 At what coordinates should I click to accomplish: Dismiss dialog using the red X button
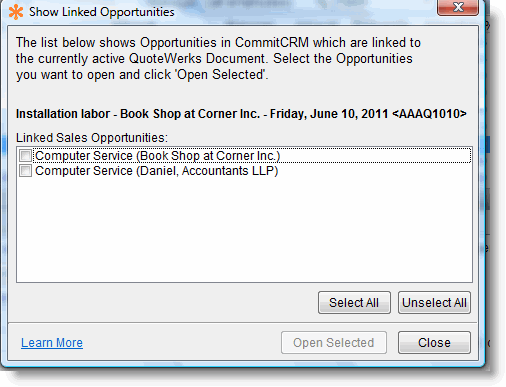click(458, 7)
